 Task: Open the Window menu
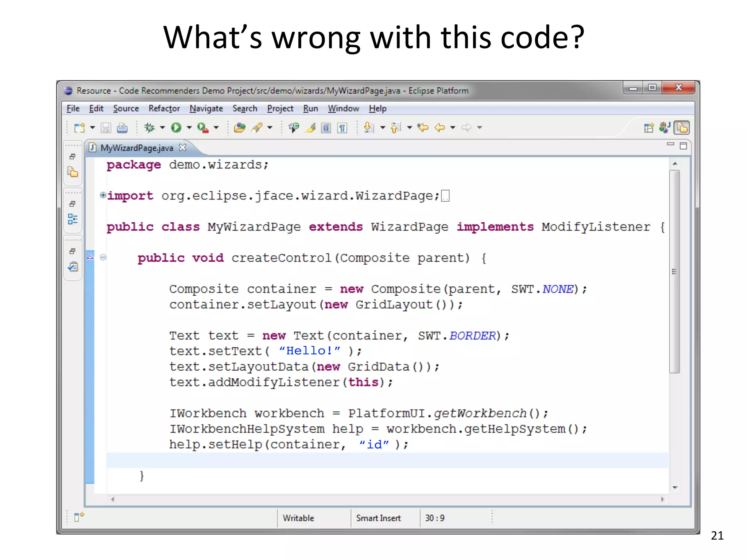click(x=343, y=109)
